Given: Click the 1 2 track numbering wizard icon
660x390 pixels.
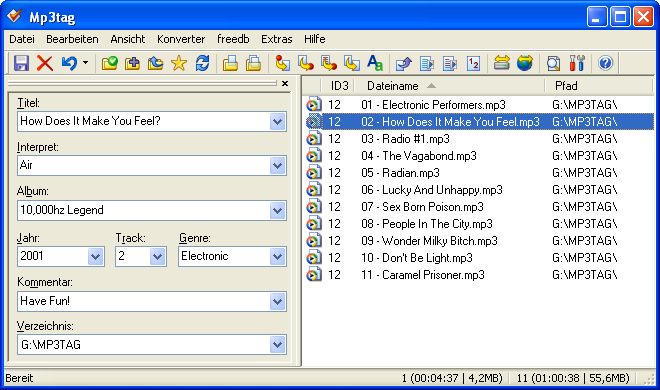Looking at the screenshot, I should tap(473, 64).
